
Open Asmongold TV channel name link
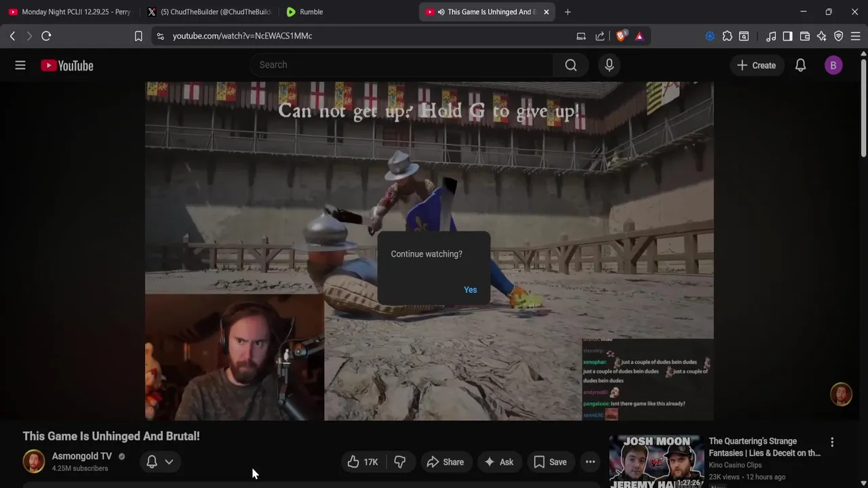pyautogui.click(x=82, y=456)
